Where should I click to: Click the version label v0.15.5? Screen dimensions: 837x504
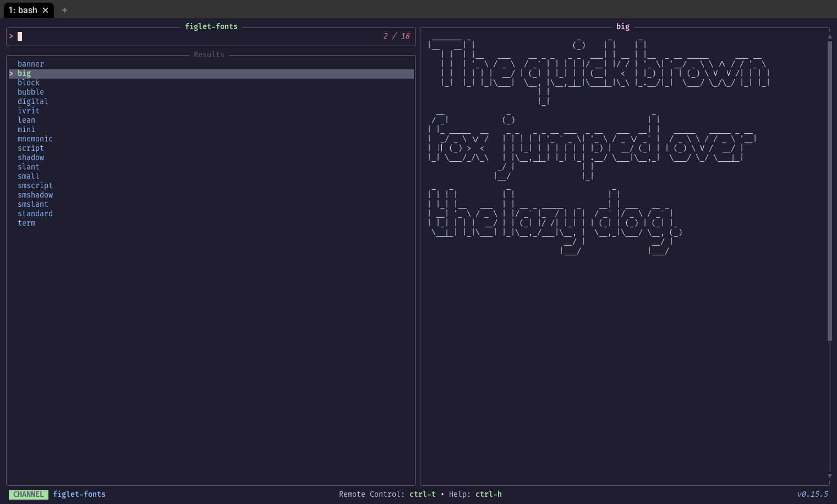pyautogui.click(x=812, y=494)
